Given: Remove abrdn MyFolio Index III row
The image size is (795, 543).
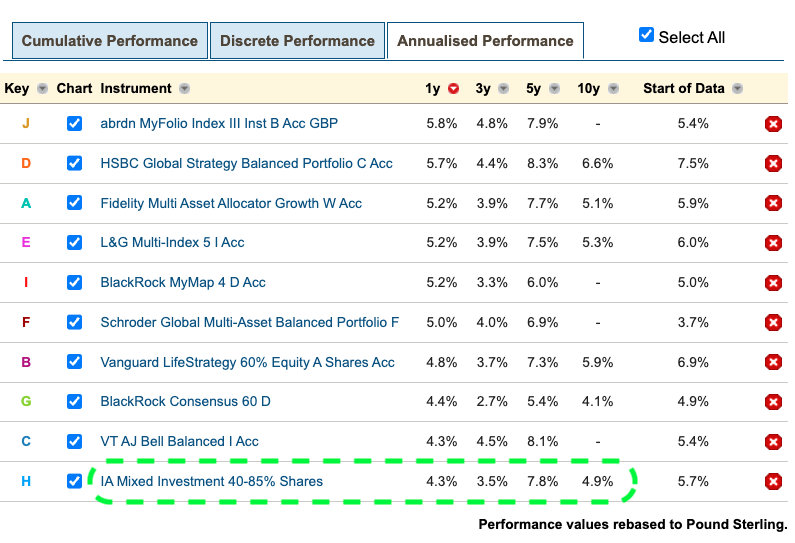Looking at the screenshot, I should click(x=772, y=124).
